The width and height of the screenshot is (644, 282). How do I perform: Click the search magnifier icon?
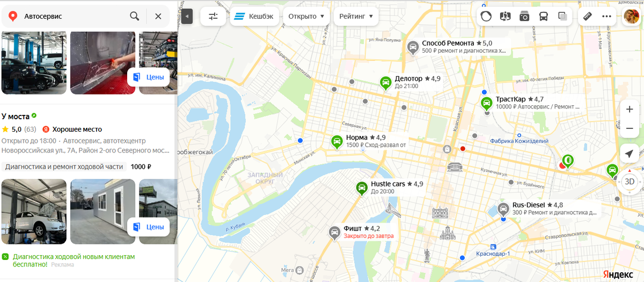click(x=135, y=16)
